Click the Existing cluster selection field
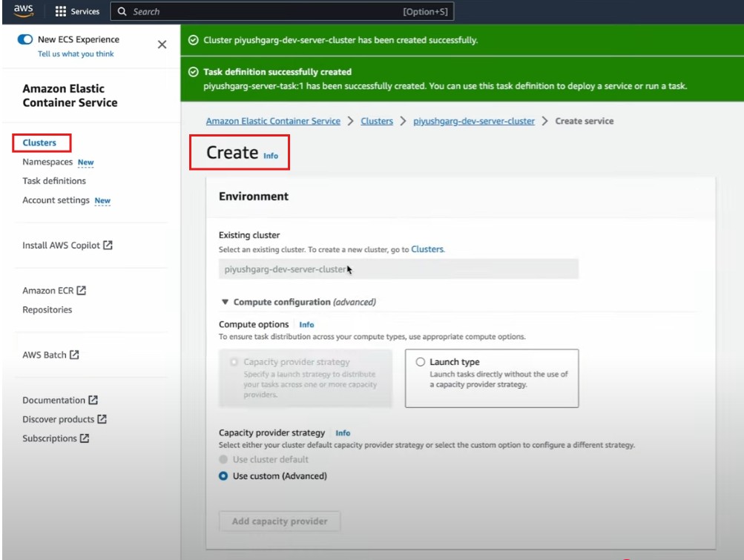The height and width of the screenshot is (560, 744). pyautogui.click(x=398, y=270)
